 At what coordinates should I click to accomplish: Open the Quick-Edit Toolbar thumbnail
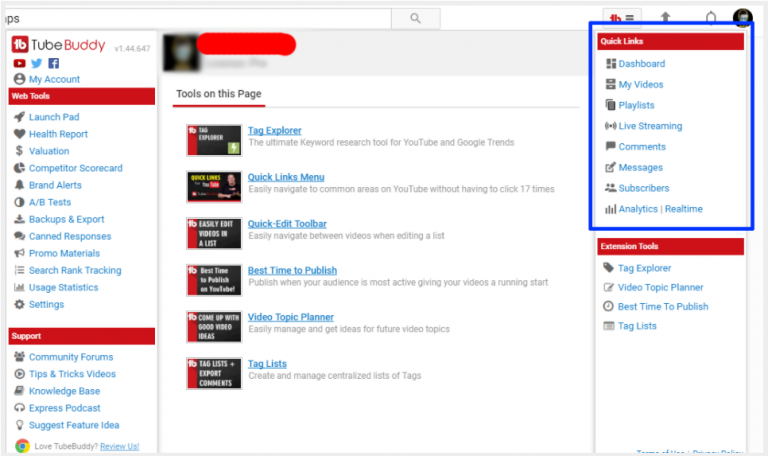214,233
